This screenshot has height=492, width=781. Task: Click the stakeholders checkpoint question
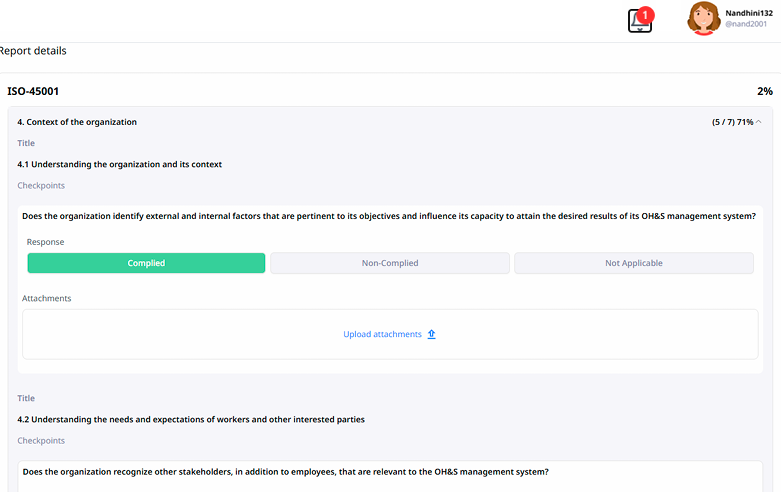click(x=285, y=471)
